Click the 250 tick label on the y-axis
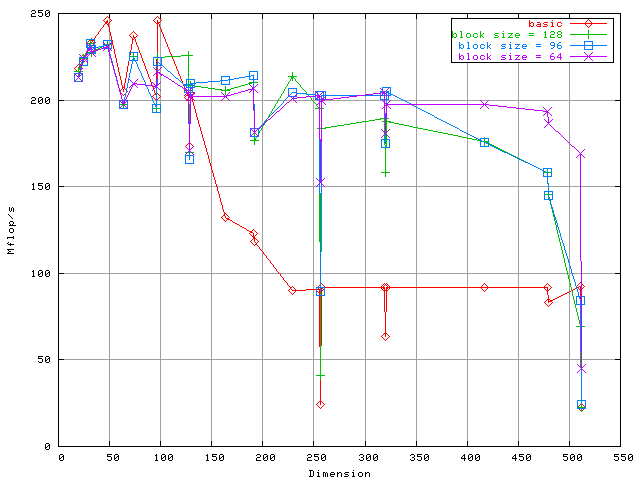This screenshot has height=480, width=640. click(42, 15)
